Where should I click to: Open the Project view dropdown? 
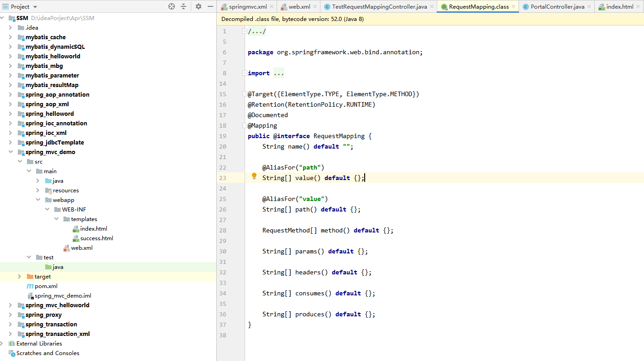pyautogui.click(x=35, y=7)
